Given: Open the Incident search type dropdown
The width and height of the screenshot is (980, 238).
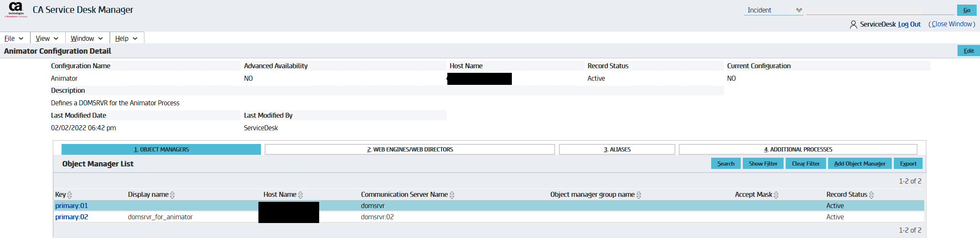Looking at the screenshot, I should [774, 10].
